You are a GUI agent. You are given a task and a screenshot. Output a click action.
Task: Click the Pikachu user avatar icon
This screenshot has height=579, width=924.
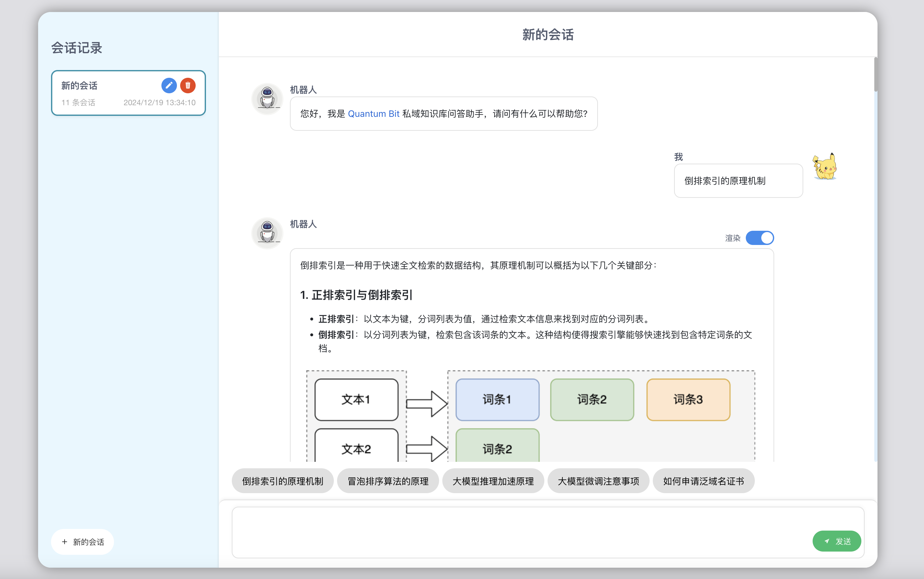[x=825, y=168]
